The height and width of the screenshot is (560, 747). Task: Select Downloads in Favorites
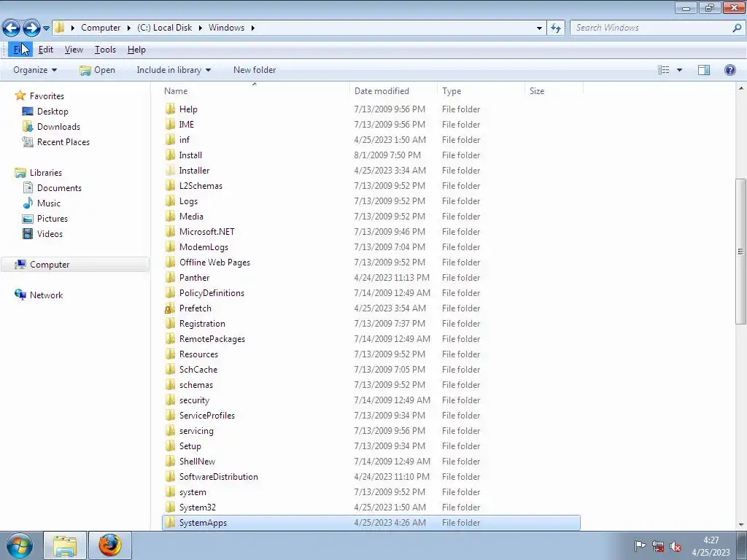pos(58,127)
